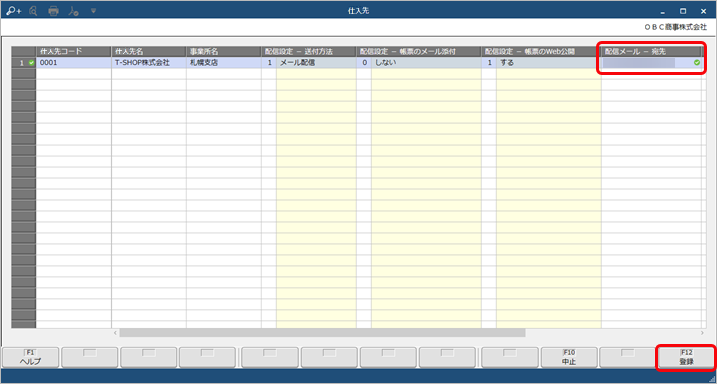Select row 1 header with green check
Screen dimensions: 717x384
[24, 63]
